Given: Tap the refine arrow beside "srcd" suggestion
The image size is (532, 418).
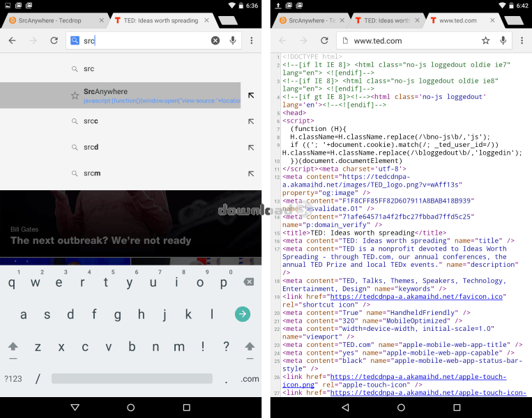Looking at the screenshot, I should 250,147.
